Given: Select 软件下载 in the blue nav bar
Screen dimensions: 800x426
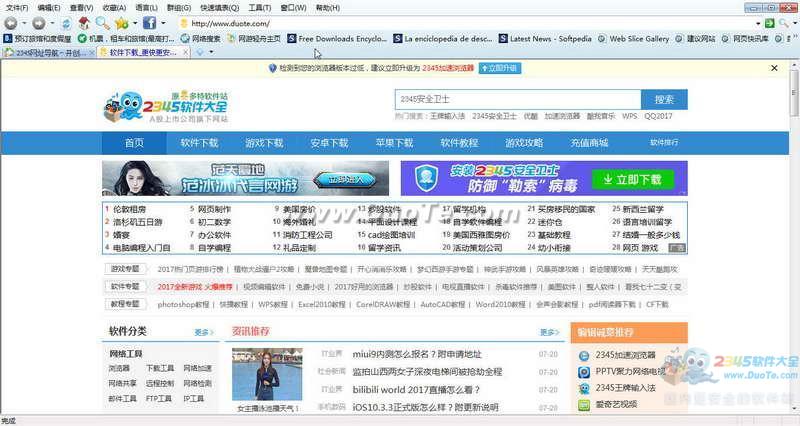Looking at the screenshot, I should 199,143.
